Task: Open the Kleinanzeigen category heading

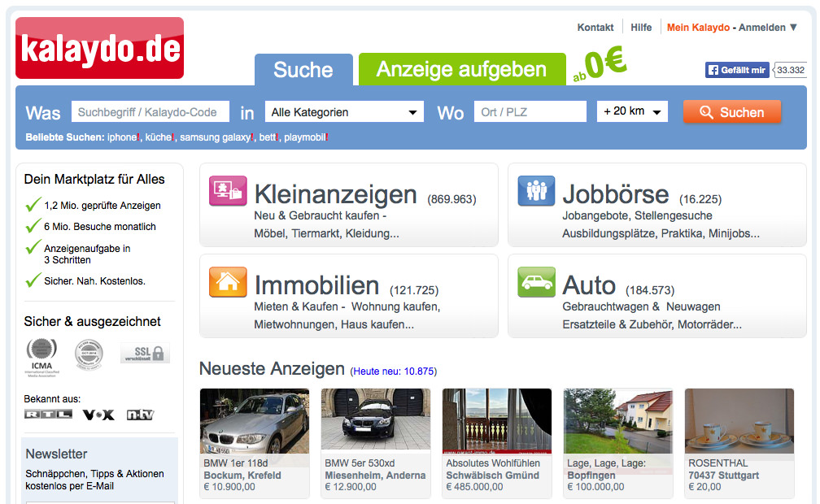Action: [335, 194]
